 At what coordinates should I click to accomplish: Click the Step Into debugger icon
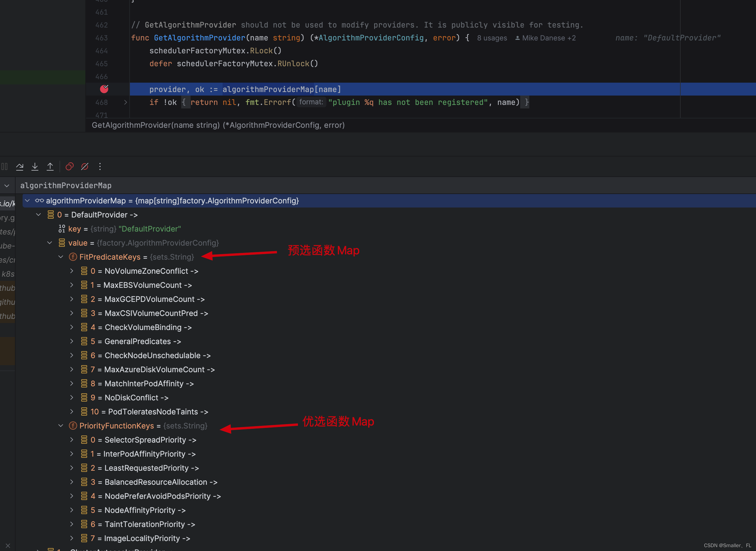coord(35,166)
